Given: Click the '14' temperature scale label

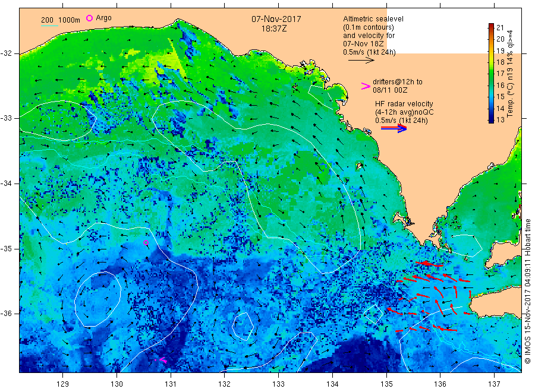Looking at the screenshot, I should pyautogui.click(x=500, y=109).
